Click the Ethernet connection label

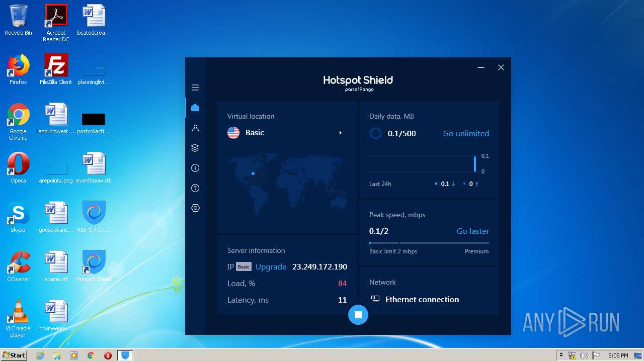422,300
